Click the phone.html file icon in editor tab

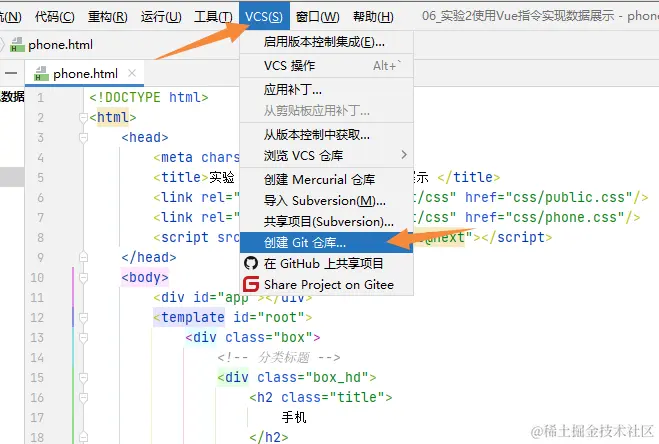[41, 74]
